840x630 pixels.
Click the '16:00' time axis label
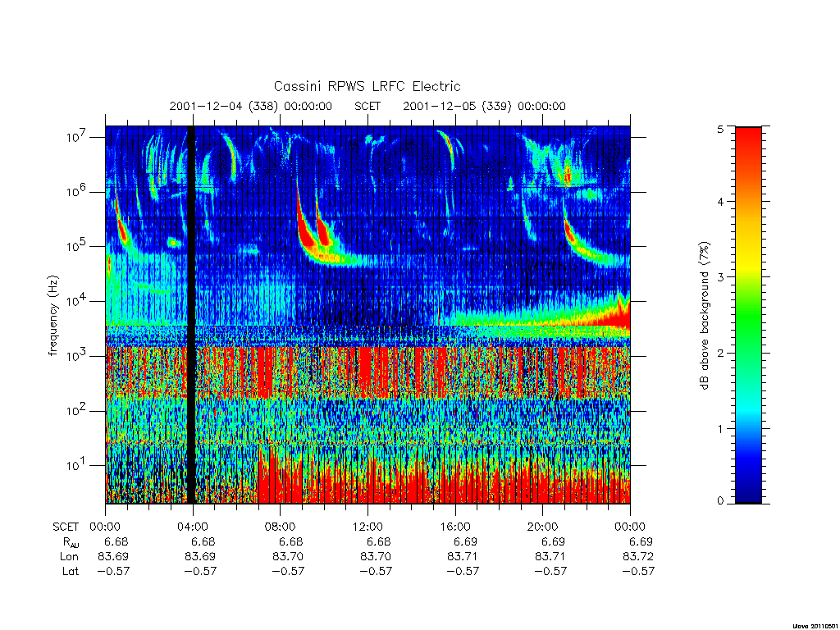tap(455, 527)
